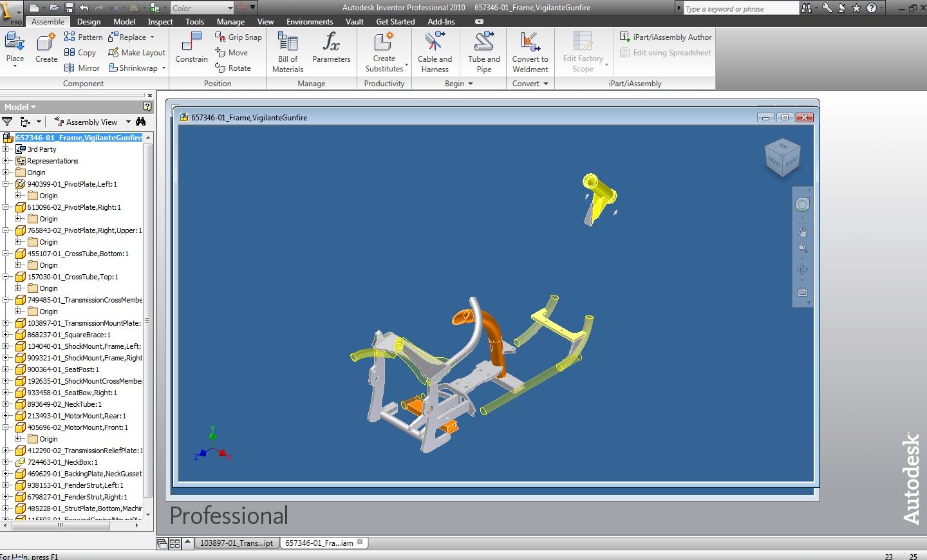Screen dimensions: 927x560
Task: Expand Origin folder under 455107-01_CrossTube,Bottom
Action: click(16, 265)
